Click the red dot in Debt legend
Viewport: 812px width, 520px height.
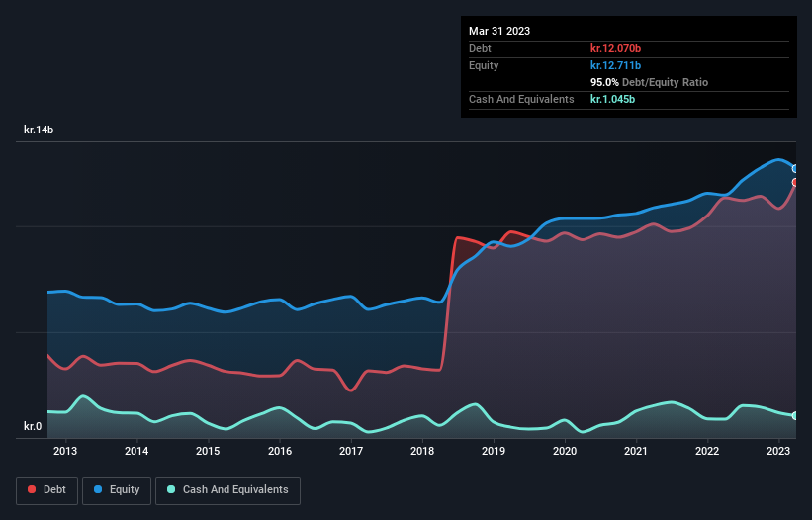[32, 489]
